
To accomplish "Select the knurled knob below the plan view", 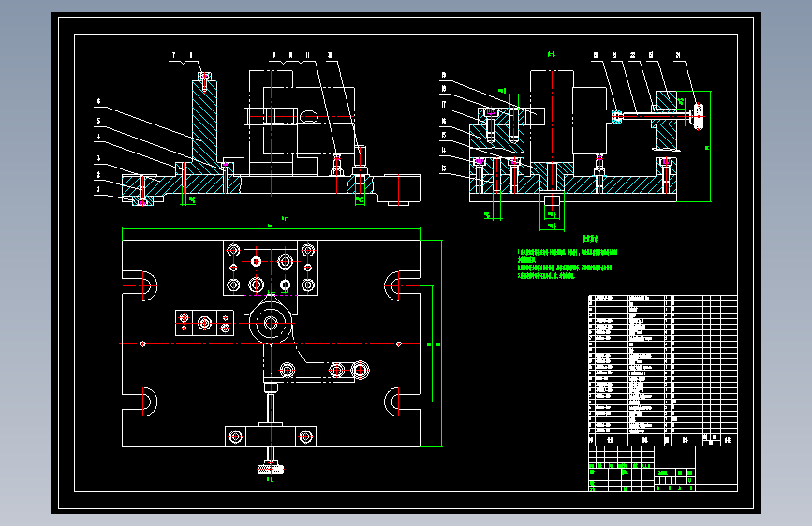I will pos(271,469).
